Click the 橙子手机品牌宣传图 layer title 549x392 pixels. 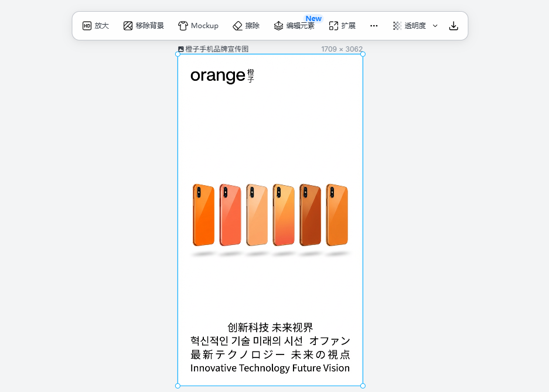[217, 49]
